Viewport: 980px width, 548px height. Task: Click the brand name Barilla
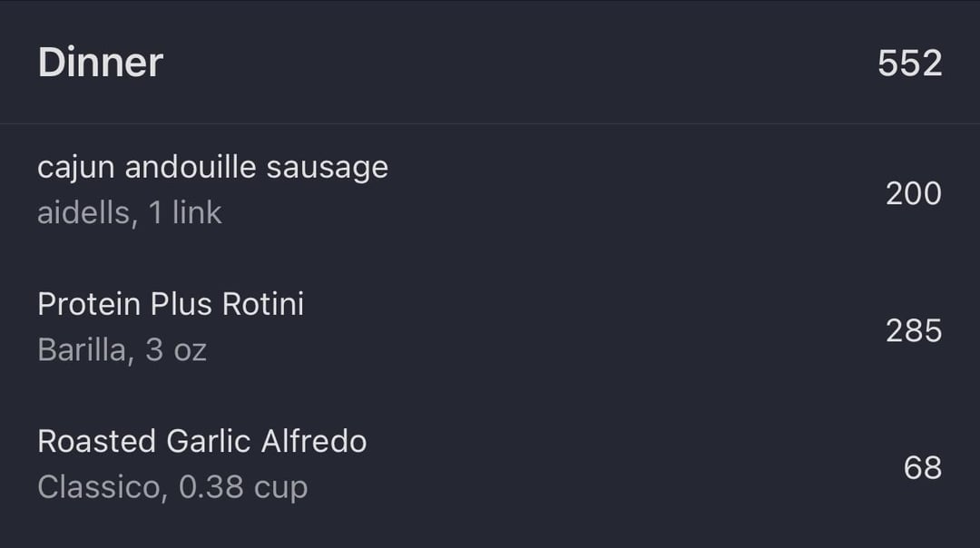pos(82,350)
